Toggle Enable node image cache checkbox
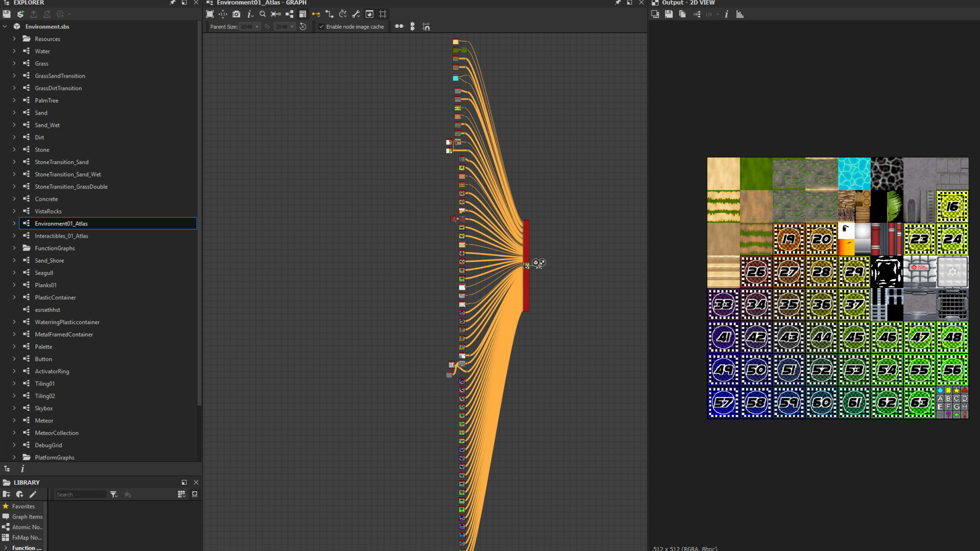The width and height of the screenshot is (980, 551). click(321, 27)
